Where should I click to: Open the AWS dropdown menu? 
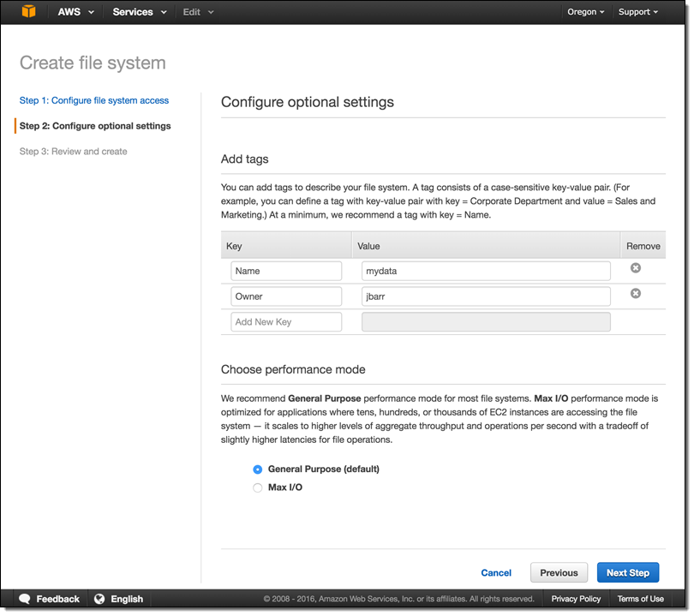pyautogui.click(x=75, y=12)
